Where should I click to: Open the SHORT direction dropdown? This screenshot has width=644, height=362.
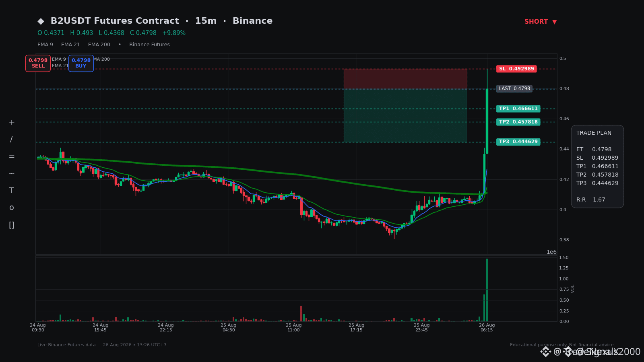pos(541,22)
